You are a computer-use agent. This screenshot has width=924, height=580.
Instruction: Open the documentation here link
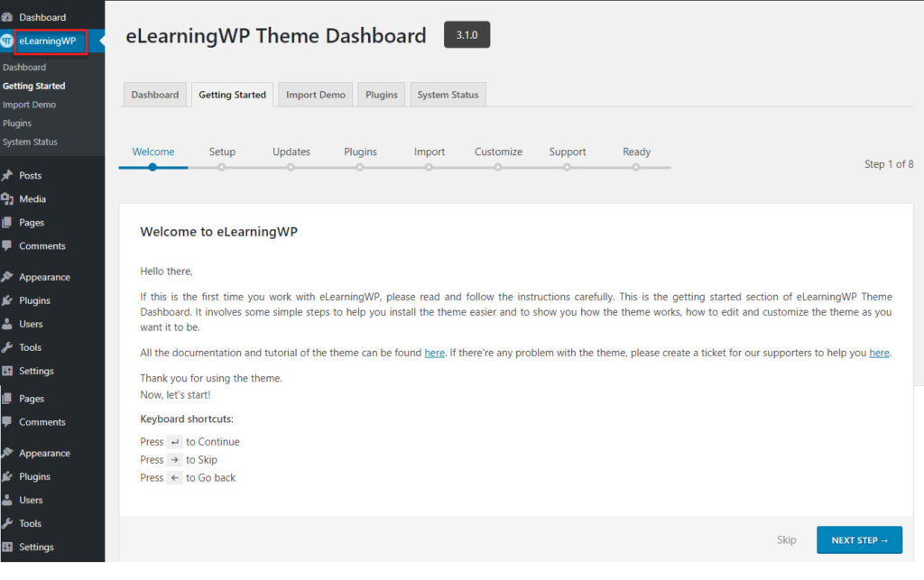point(434,353)
